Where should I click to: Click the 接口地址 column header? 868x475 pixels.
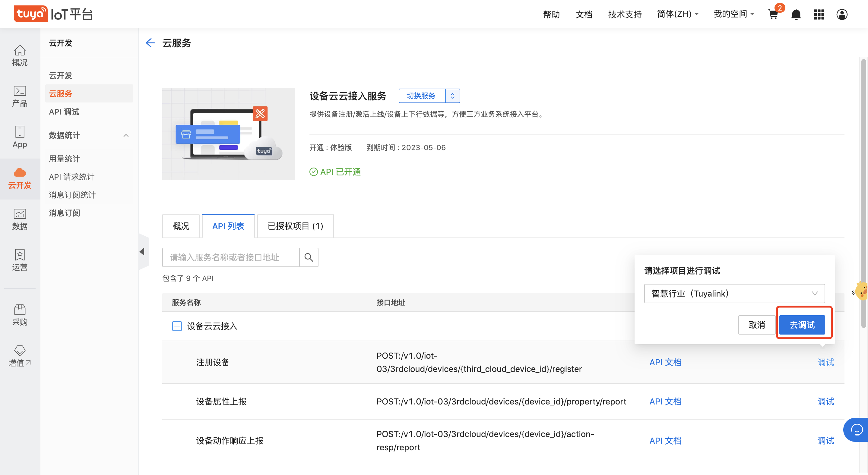(391, 302)
